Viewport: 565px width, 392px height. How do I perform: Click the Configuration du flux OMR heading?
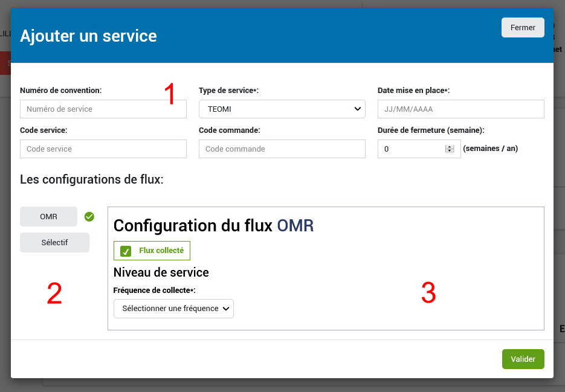[x=213, y=225]
